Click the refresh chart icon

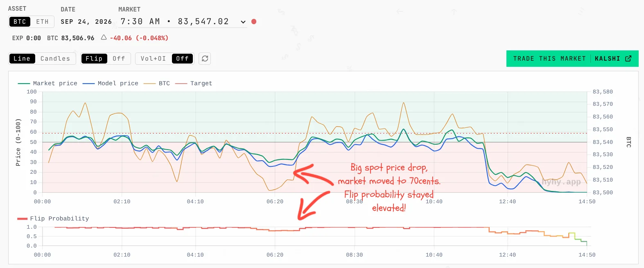tap(205, 59)
